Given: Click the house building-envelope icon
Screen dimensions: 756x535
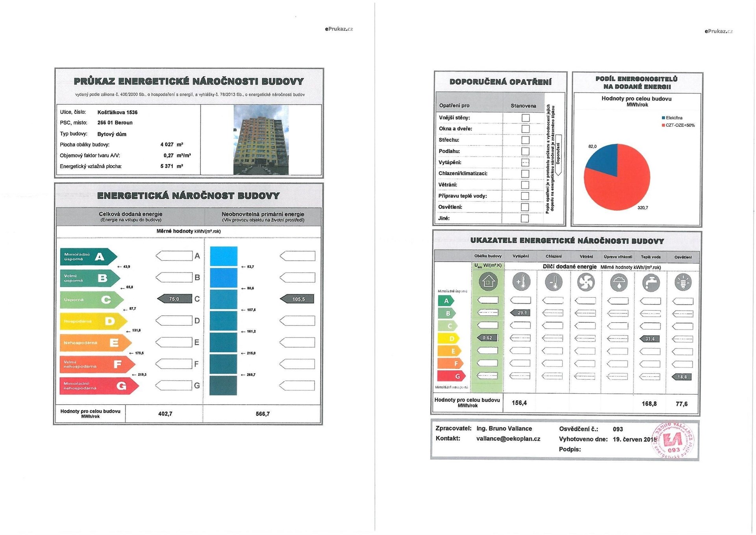Looking at the screenshot, I should pyautogui.click(x=488, y=282).
